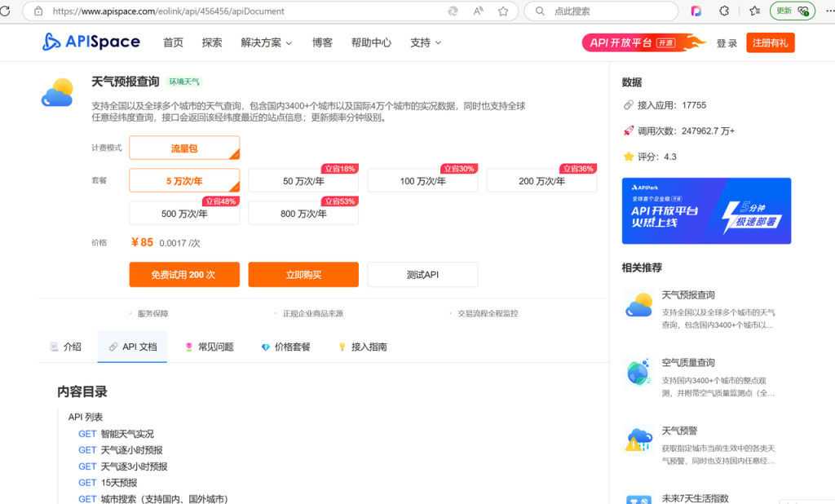The width and height of the screenshot is (835, 504).
Task: Click the APISpace logo
Action: (91, 42)
